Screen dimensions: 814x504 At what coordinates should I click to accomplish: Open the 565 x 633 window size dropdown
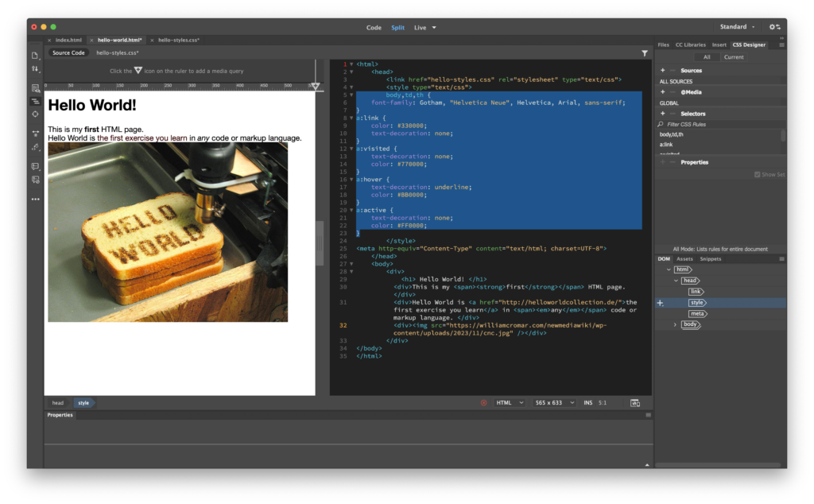(554, 403)
